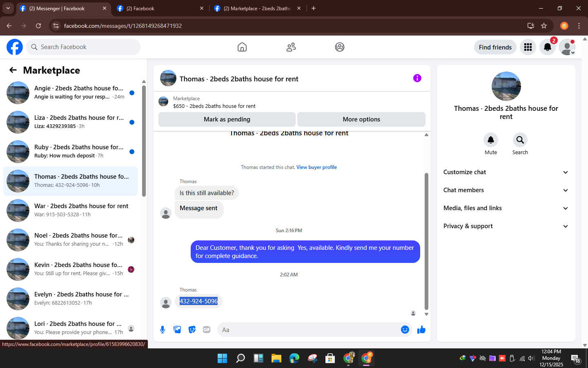Mute this conversation using bell icon
The image size is (588, 368).
pyautogui.click(x=491, y=140)
